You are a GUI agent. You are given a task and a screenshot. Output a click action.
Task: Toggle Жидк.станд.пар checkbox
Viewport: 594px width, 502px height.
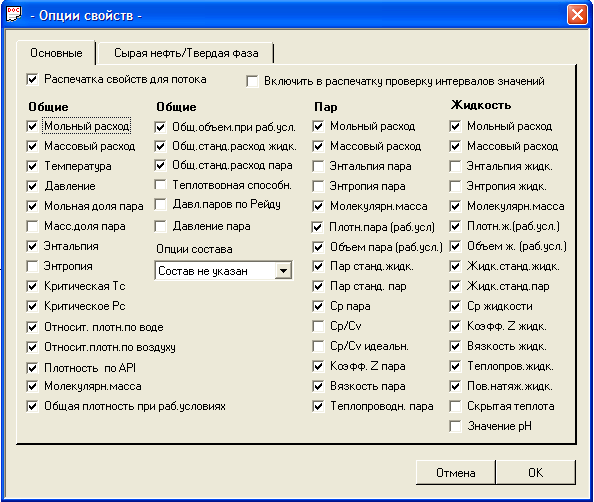[455, 286]
